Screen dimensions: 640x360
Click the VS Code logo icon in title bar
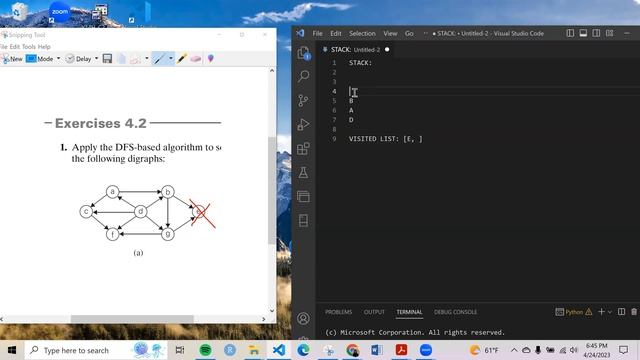click(300, 33)
